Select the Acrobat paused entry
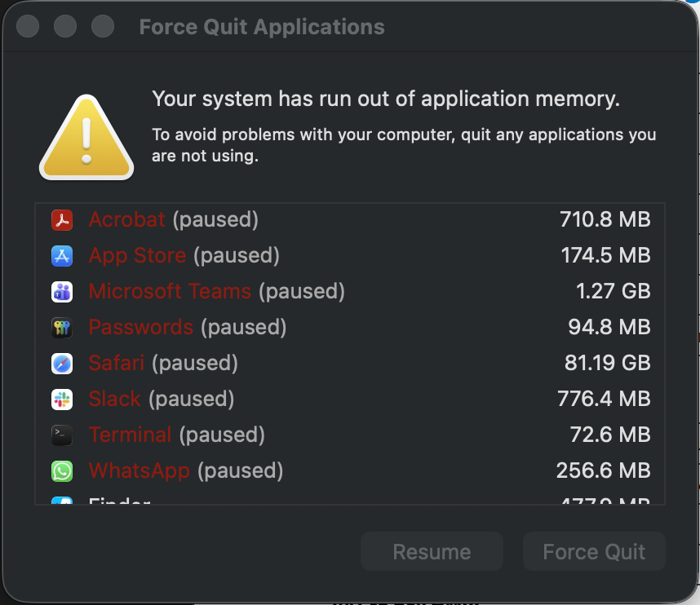 (326, 219)
